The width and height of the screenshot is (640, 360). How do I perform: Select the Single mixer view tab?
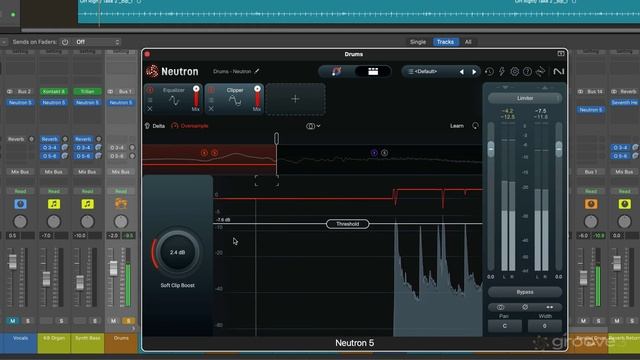click(x=418, y=42)
